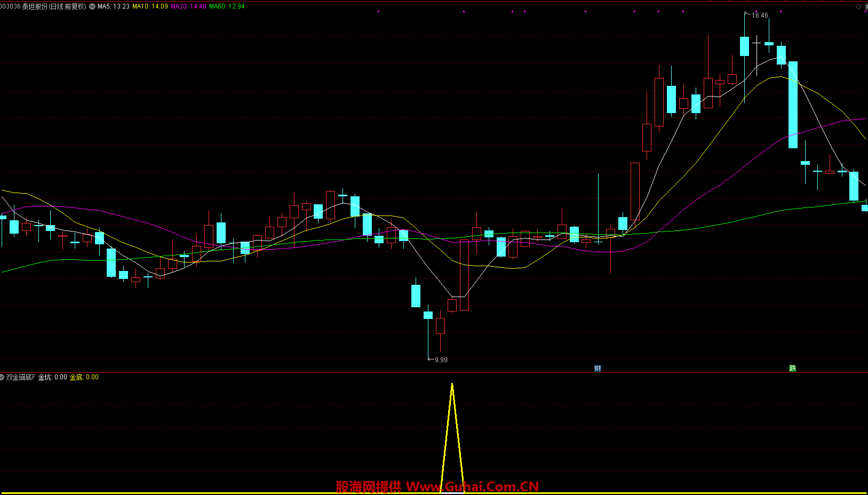
Task: Click the MA60: 12.94 label
Action: tap(227, 6)
